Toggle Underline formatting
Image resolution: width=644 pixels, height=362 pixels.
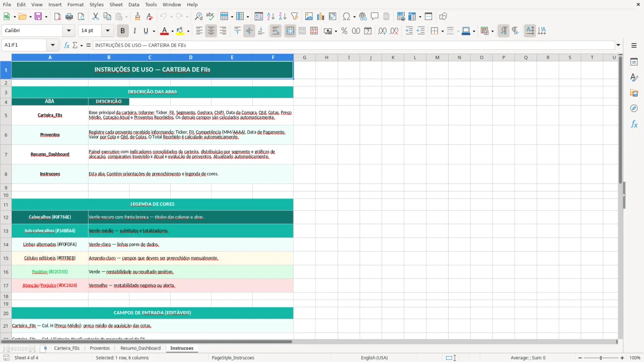[146, 31]
